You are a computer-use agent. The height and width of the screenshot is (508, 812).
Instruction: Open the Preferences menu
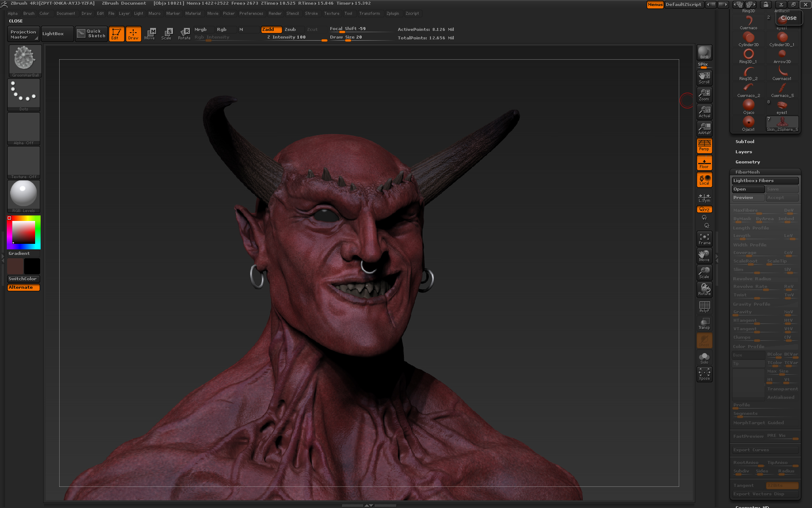pos(251,14)
